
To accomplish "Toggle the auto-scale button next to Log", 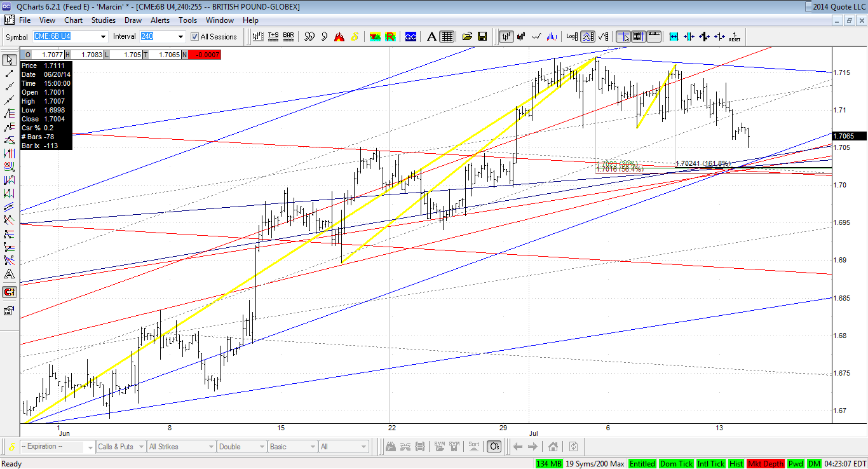I will click(587, 37).
